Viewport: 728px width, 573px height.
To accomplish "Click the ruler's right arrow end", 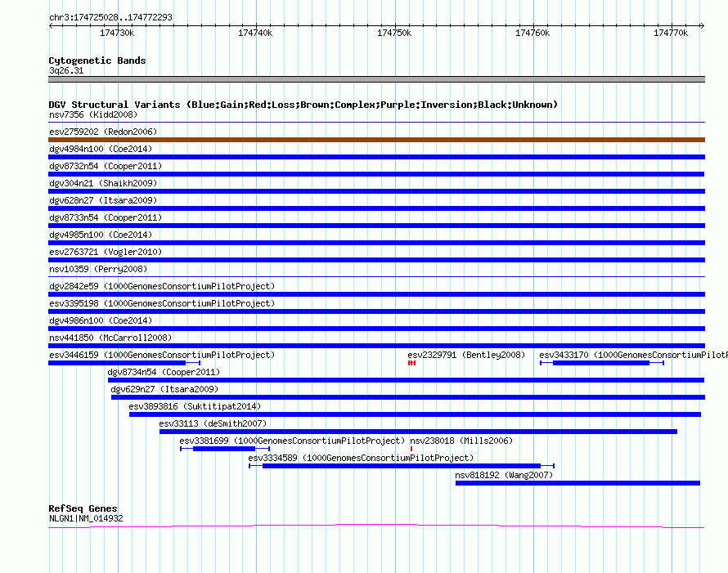I will (703, 26).
